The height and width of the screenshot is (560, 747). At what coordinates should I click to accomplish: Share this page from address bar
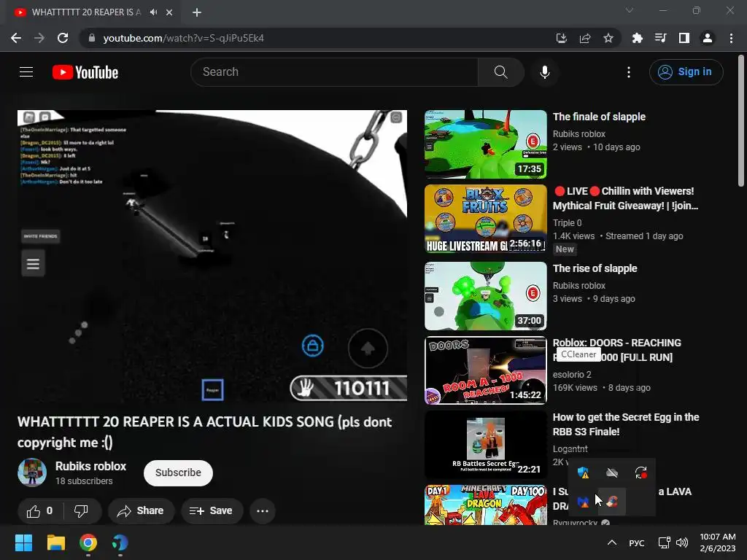[585, 38]
